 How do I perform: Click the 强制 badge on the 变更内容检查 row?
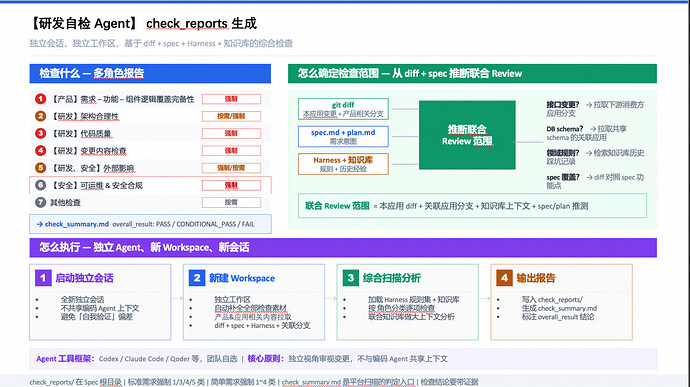coord(231,151)
